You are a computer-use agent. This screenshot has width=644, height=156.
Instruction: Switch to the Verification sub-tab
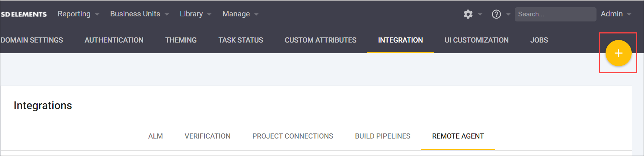(x=207, y=136)
